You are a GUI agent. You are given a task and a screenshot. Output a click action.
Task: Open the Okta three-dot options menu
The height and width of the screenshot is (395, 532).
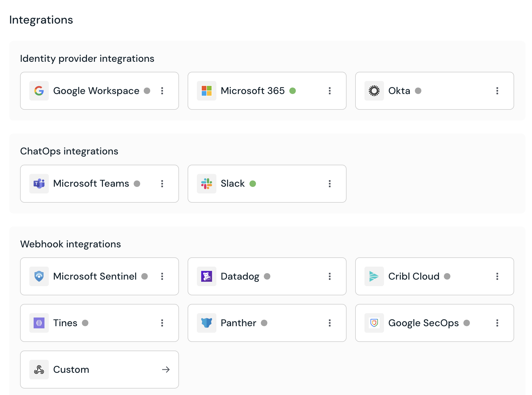click(x=497, y=91)
